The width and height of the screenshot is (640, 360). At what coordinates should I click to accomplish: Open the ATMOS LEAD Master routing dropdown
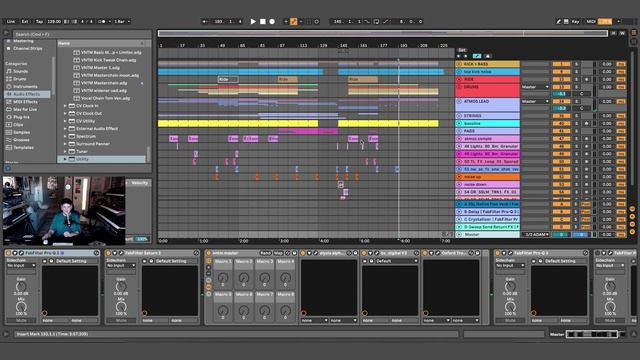tap(535, 101)
